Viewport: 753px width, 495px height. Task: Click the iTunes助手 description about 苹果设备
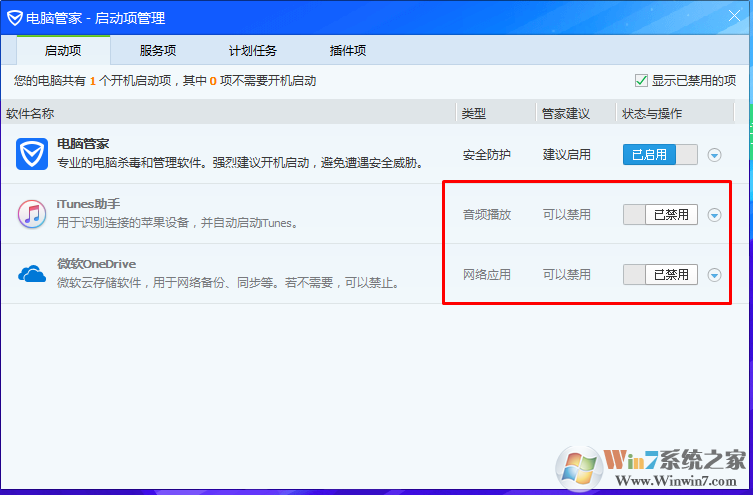(177, 223)
